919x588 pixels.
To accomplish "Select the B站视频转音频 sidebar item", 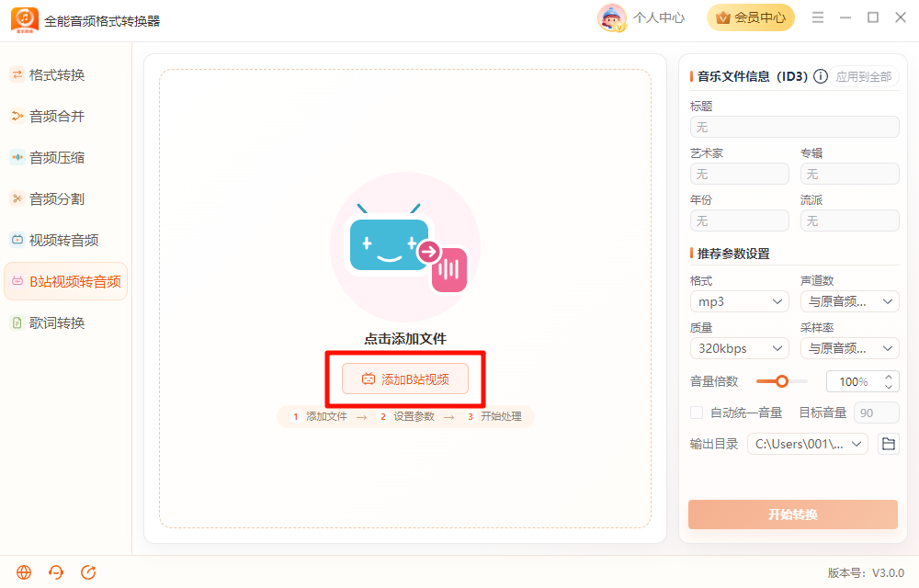I will pyautogui.click(x=65, y=282).
